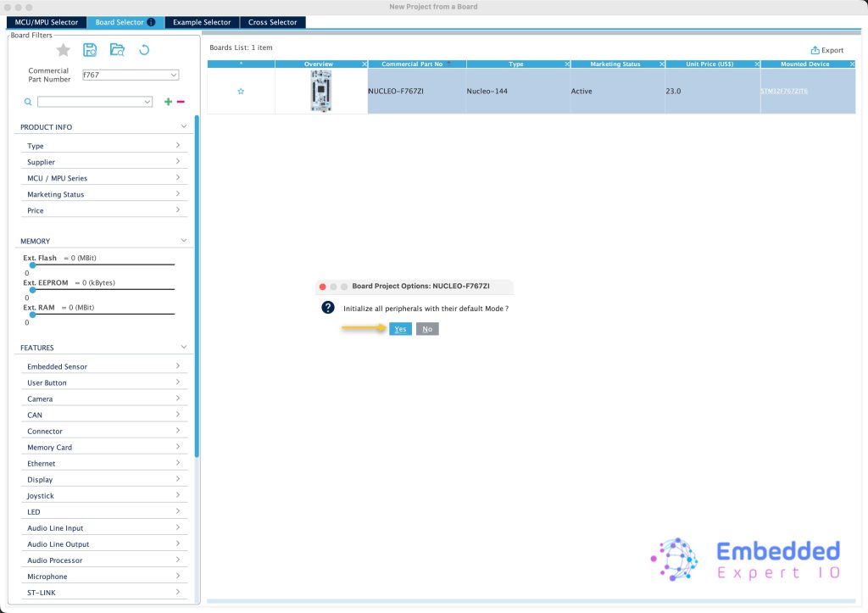The height and width of the screenshot is (613, 868).
Task: Click the favorites star filter icon
Action: (64, 50)
